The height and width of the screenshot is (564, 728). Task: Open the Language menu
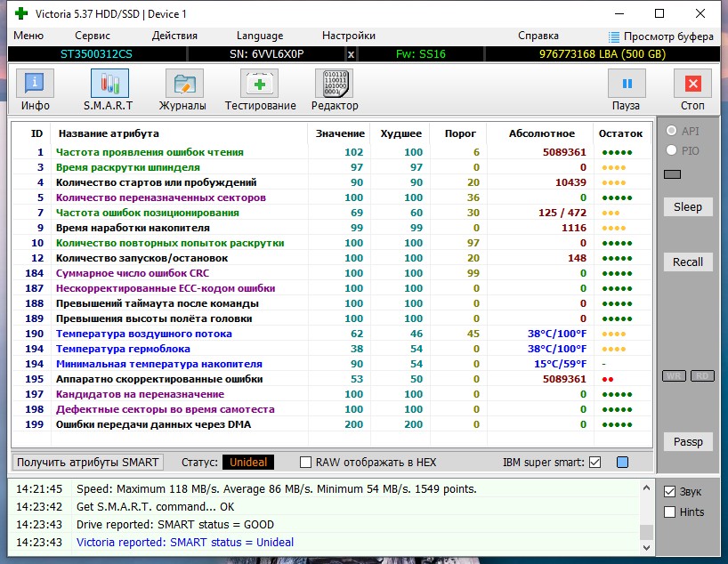[x=260, y=36]
